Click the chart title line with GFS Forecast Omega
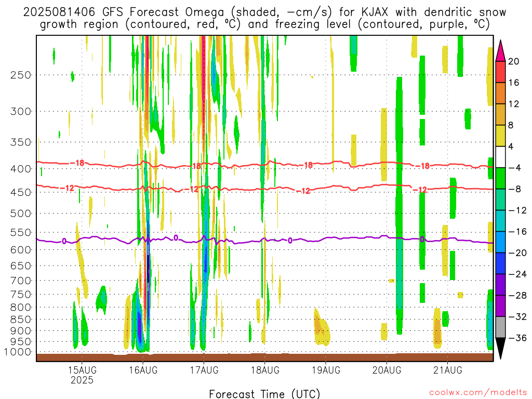This screenshot has width=532, height=399. (x=264, y=12)
